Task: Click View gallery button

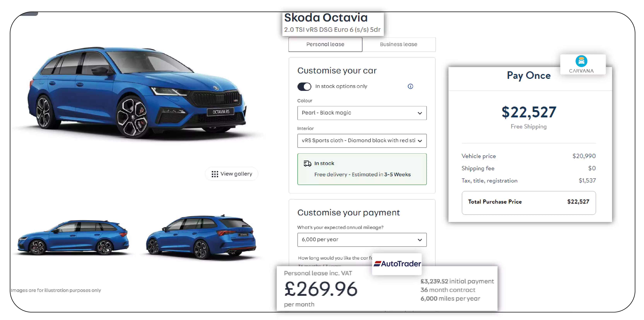Action: 231,174
